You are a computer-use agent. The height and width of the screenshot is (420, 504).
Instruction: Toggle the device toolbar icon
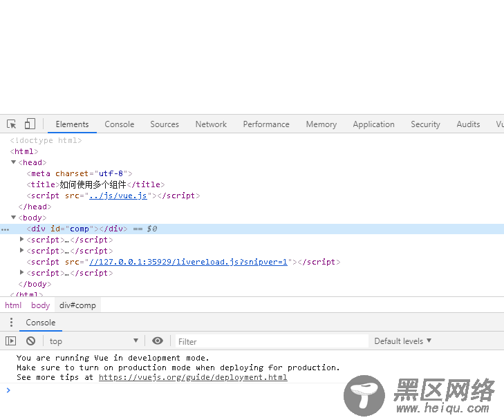tap(30, 124)
